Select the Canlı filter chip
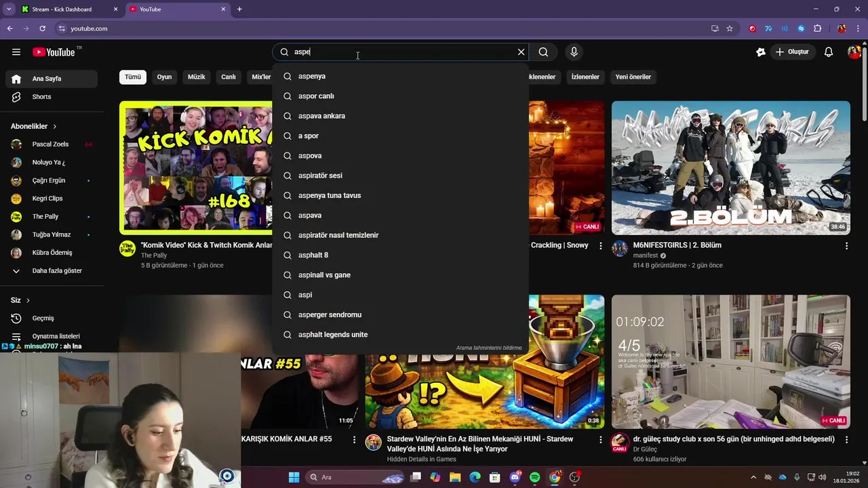 pos(229,77)
